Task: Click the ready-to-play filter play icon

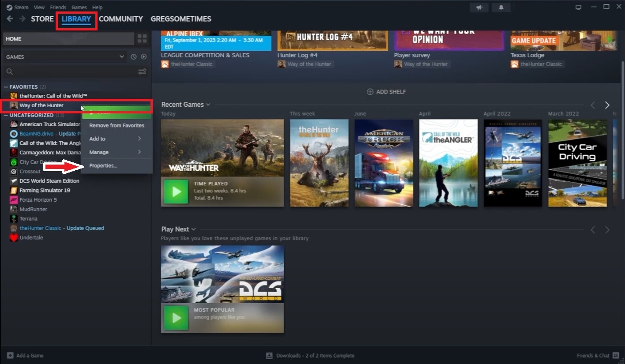Action: [x=143, y=56]
